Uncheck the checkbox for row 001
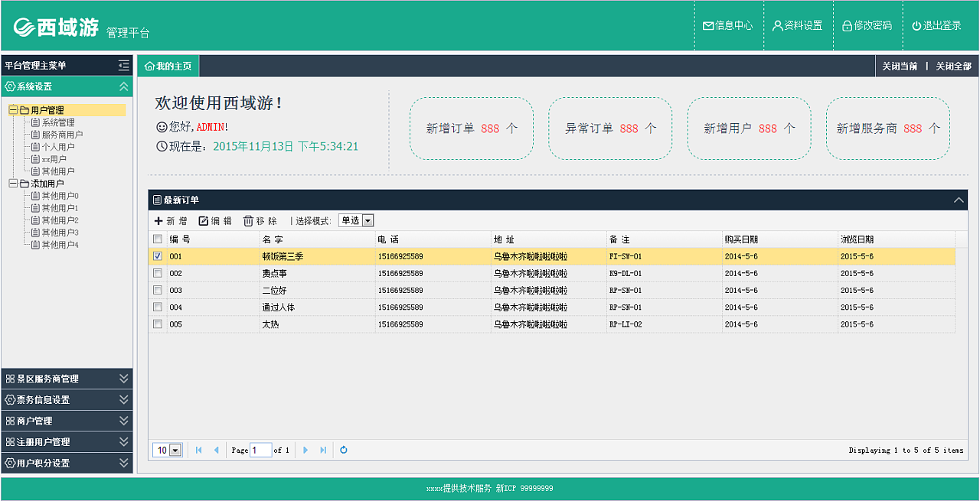Viewport: 980px width, 501px height. (x=158, y=256)
